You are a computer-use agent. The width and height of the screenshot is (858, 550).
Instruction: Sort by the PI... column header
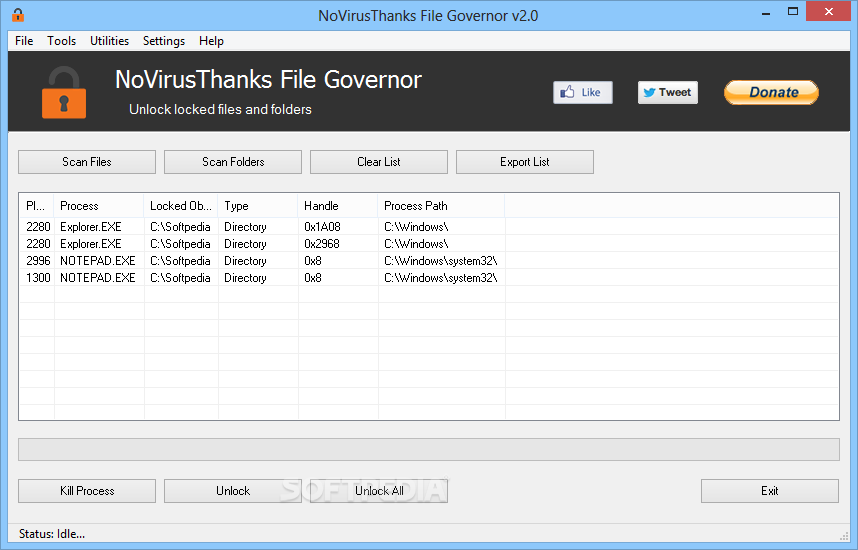pos(36,206)
